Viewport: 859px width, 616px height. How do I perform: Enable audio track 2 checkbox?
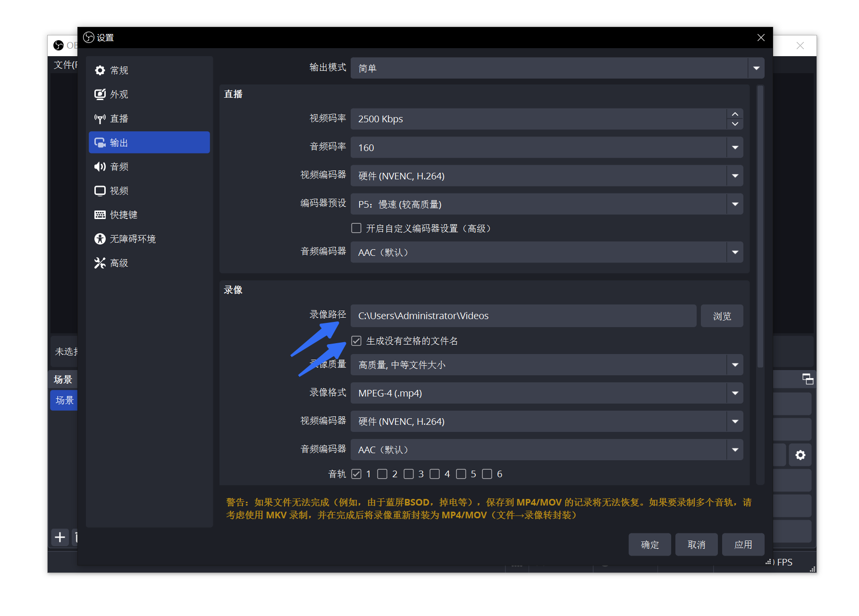(382, 474)
